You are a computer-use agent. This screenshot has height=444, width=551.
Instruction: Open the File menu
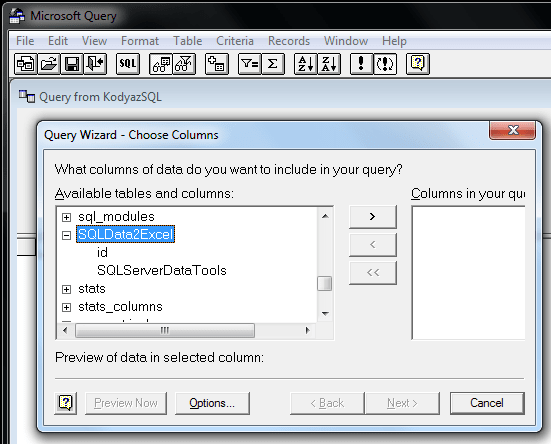[x=25, y=41]
